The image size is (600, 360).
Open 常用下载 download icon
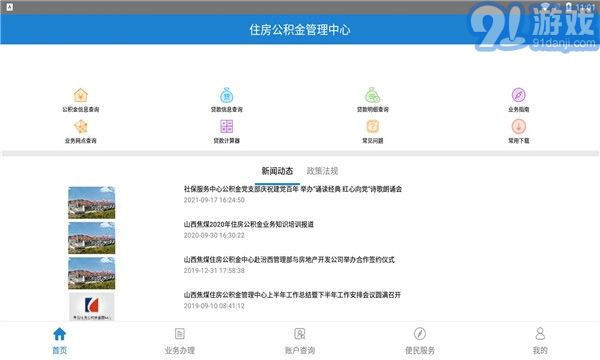point(518,126)
